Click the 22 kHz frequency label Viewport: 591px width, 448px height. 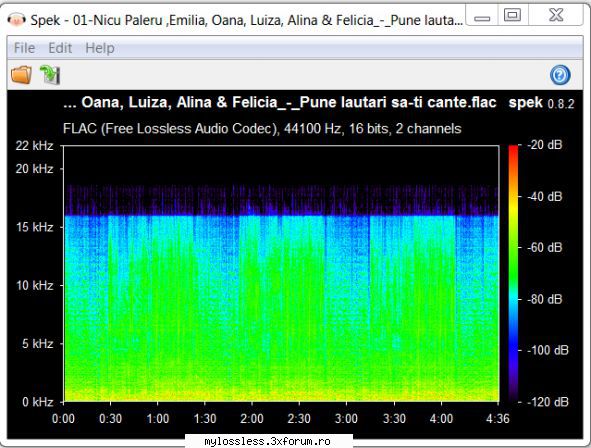34,145
